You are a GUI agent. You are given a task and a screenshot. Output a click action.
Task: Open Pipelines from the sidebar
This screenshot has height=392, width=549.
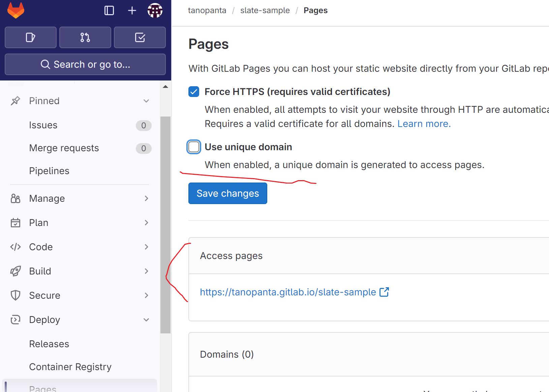click(x=49, y=171)
